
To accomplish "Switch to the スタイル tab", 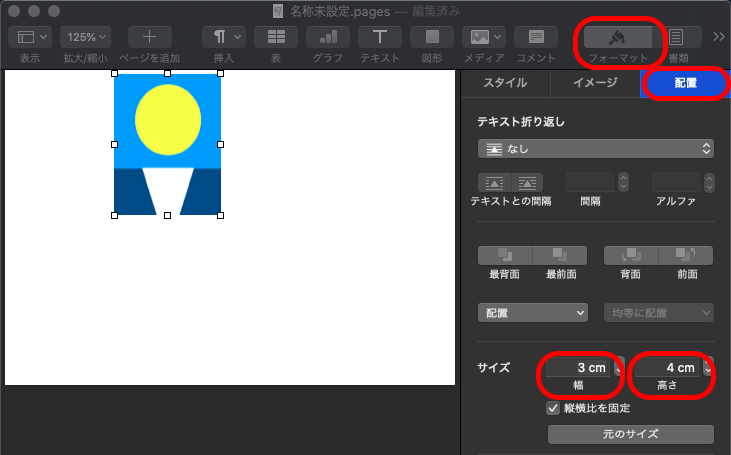I will coord(505,83).
